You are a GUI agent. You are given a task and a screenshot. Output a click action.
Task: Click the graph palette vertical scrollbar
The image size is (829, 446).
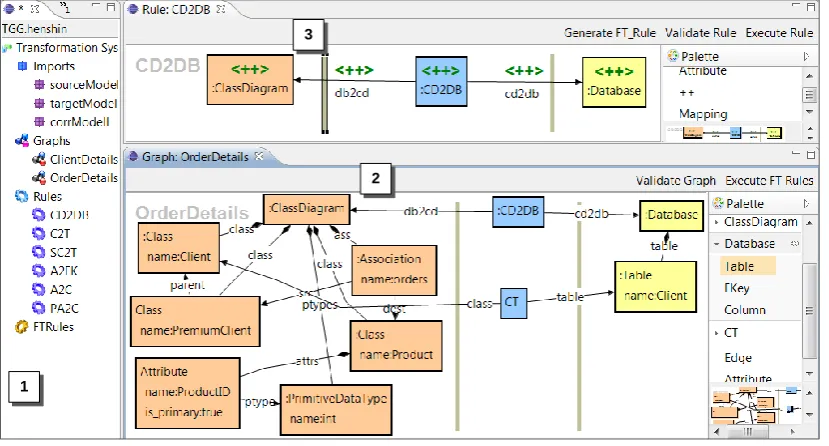809,310
